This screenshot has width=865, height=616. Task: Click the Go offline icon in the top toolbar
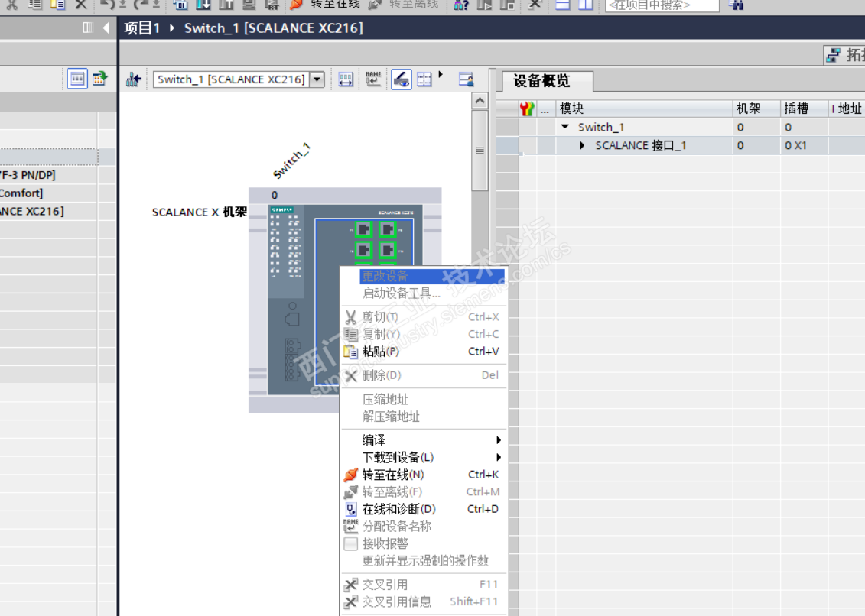click(x=375, y=5)
